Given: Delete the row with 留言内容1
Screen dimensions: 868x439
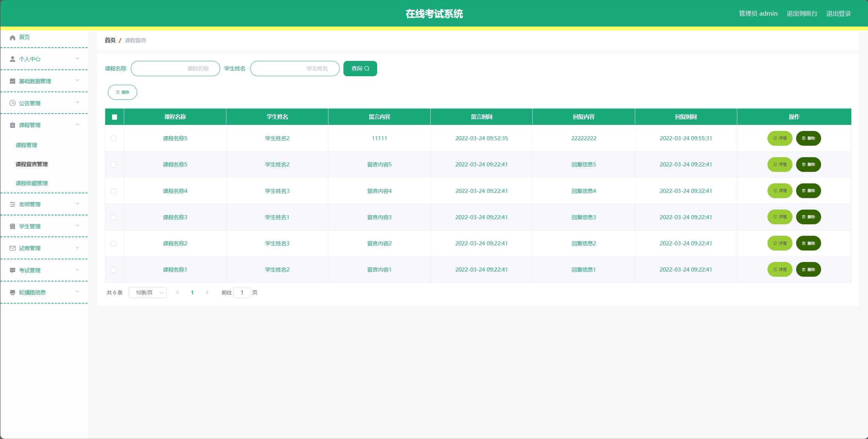Looking at the screenshot, I should (x=808, y=269).
